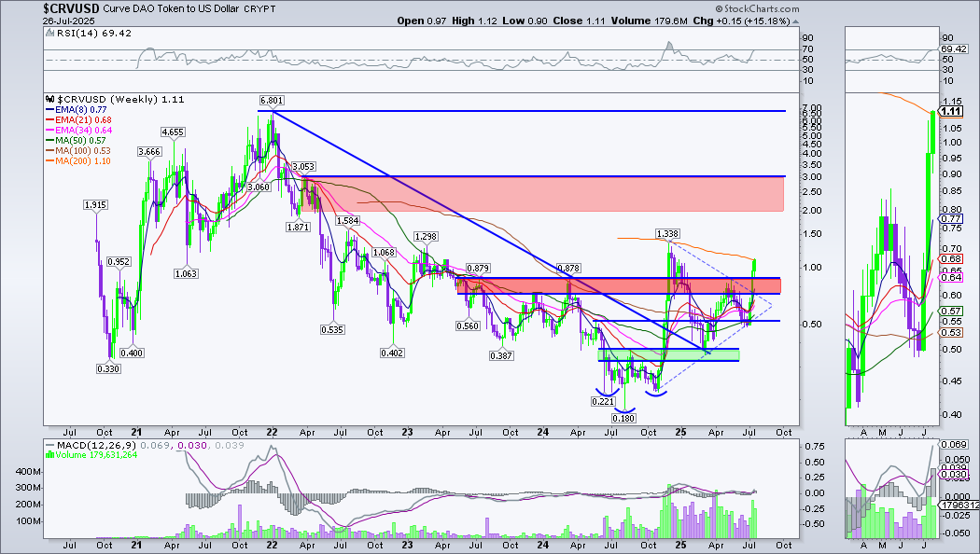Click the 26-Jul-2025 date label
The height and width of the screenshot is (554, 980).
pyautogui.click(x=67, y=21)
